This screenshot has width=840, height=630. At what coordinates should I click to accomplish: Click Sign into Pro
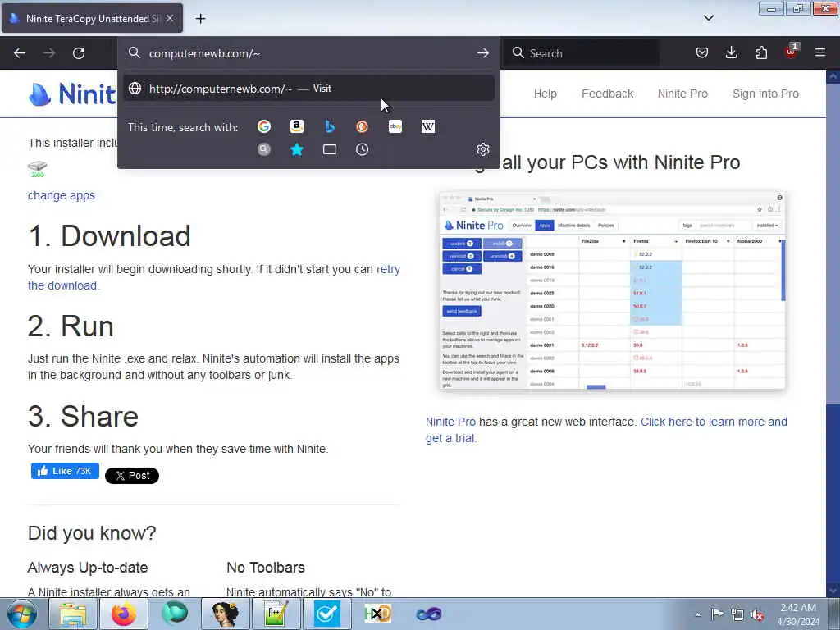pyautogui.click(x=765, y=94)
